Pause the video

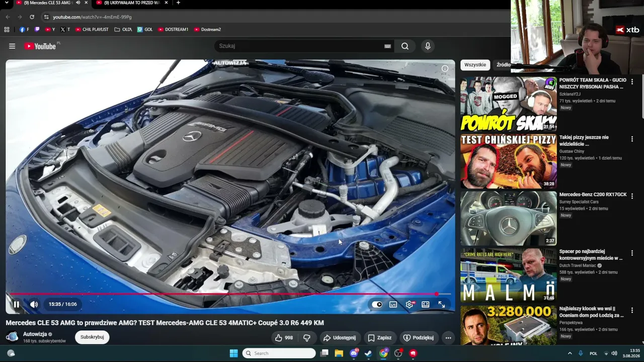pos(17,304)
